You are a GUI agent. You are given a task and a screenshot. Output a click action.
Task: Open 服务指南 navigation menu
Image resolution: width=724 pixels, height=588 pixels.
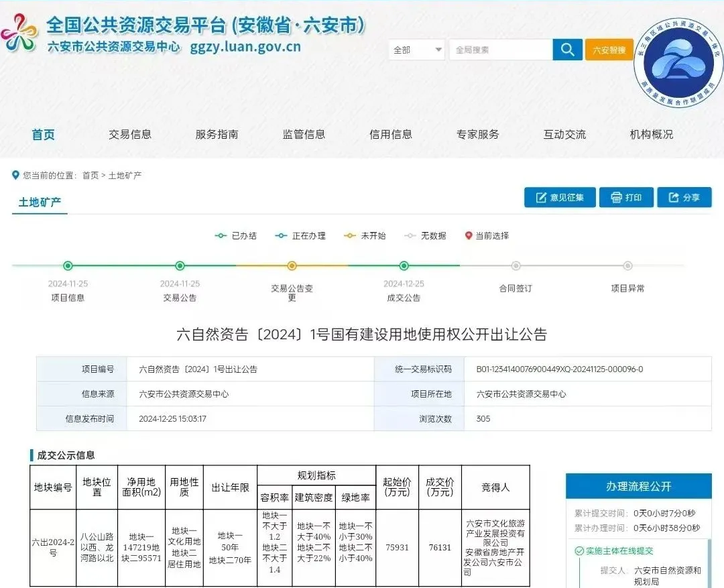pyautogui.click(x=217, y=135)
